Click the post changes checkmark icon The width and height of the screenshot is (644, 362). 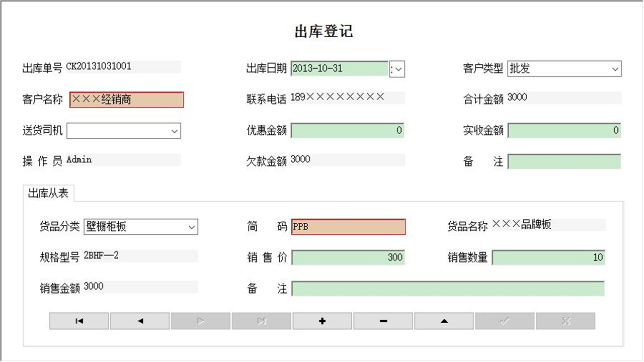click(505, 321)
